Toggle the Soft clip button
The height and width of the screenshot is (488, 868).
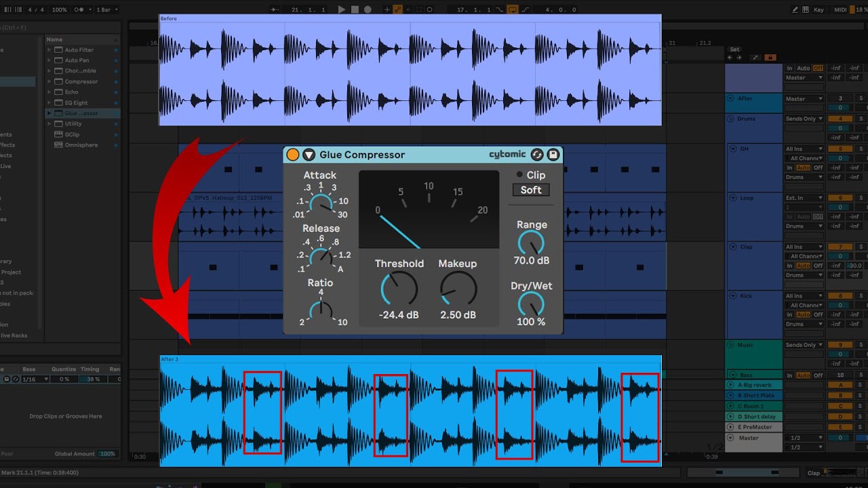pyautogui.click(x=531, y=190)
